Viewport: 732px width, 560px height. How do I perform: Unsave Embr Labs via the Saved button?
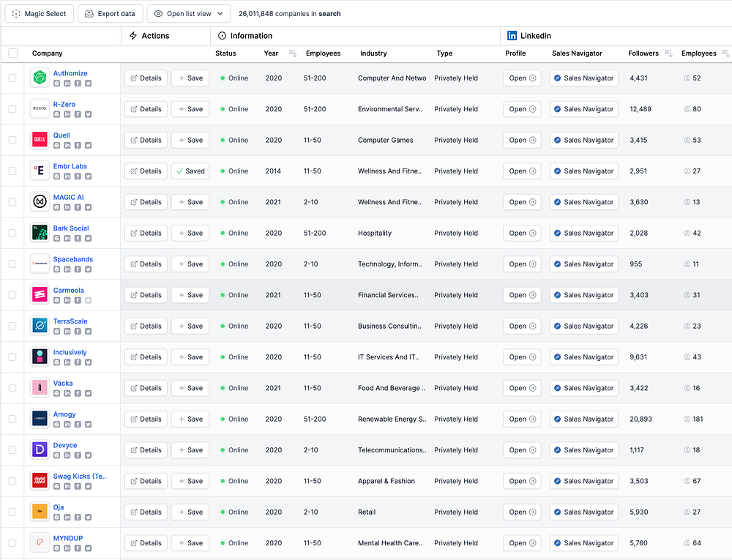190,171
